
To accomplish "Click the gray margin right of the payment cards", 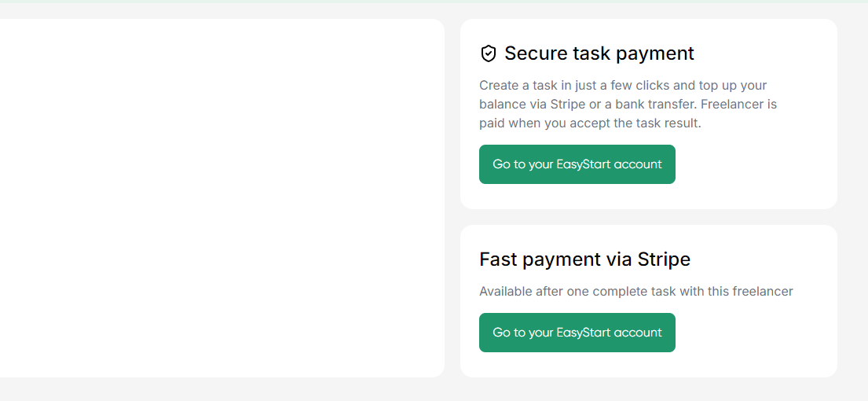I will [x=852, y=197].
